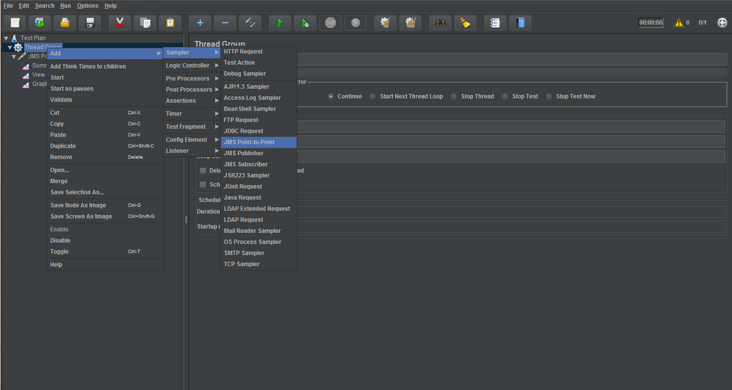
Task: Clear all results with double broom icon
Action: (410, 23)
